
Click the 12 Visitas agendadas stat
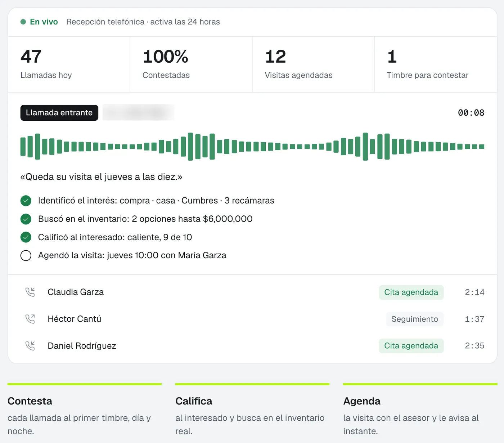pyautogui.click(x=313, y=64)
